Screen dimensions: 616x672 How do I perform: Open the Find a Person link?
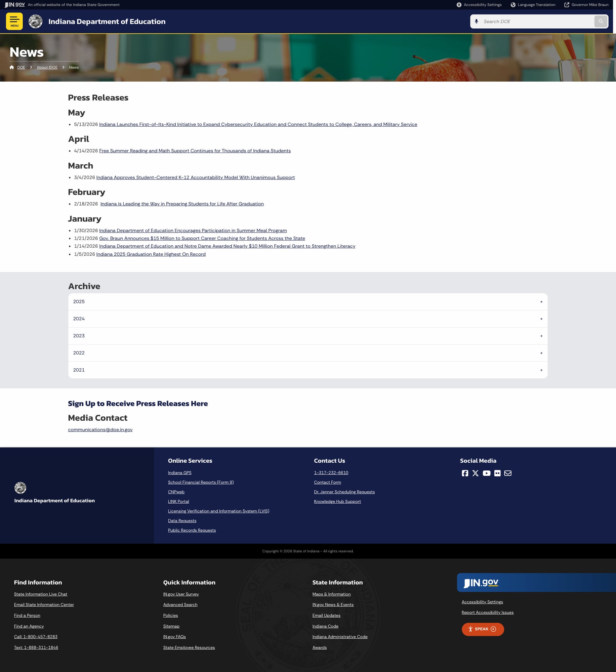coord(27,616)
